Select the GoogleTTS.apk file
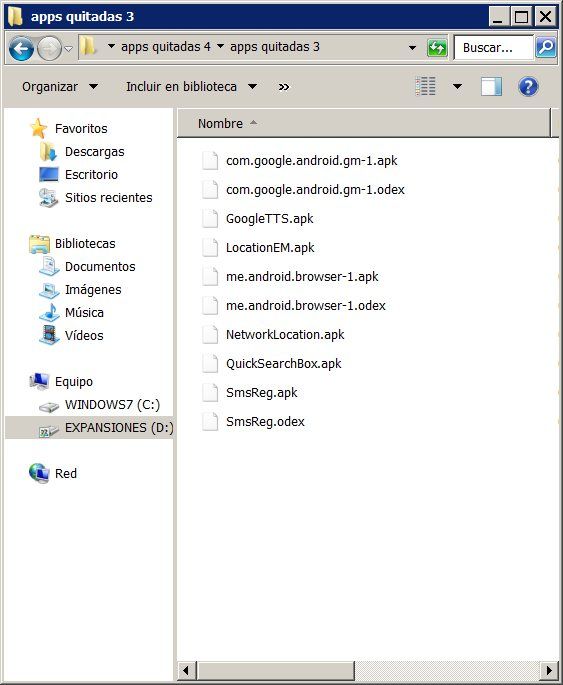 click(x=269, y=218)
